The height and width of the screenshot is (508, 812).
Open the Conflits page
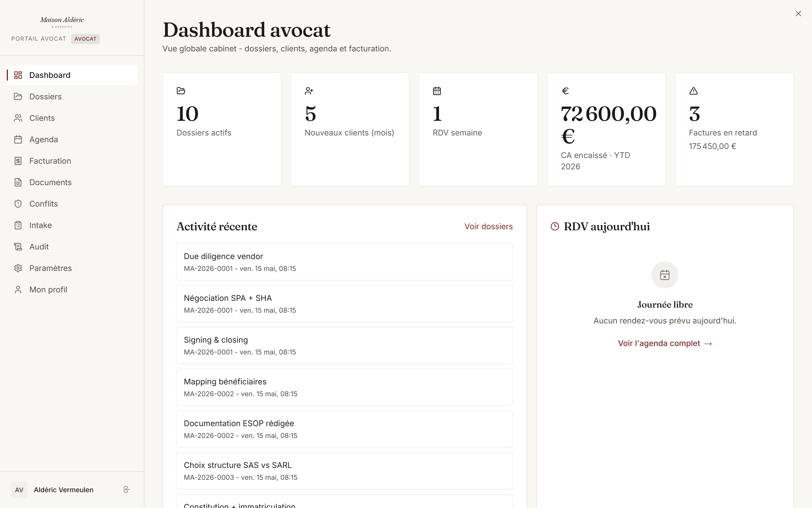point(72,204)
